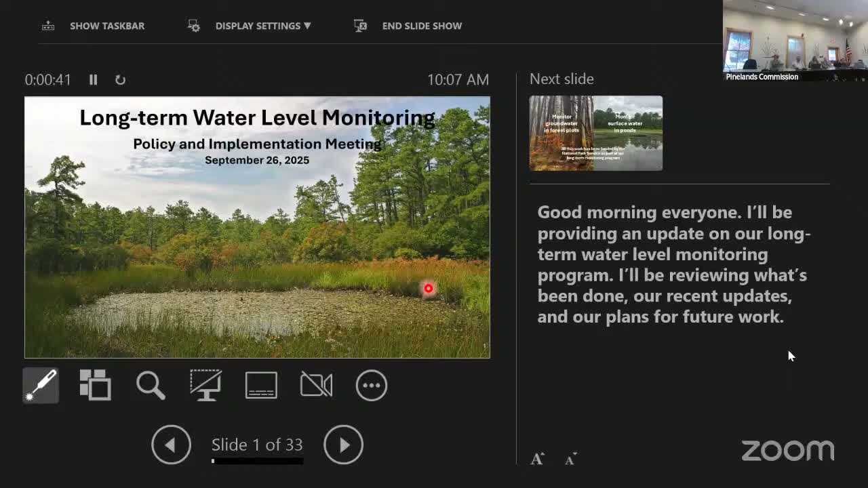Select the laser pointer pen tool

click(40, 385)
